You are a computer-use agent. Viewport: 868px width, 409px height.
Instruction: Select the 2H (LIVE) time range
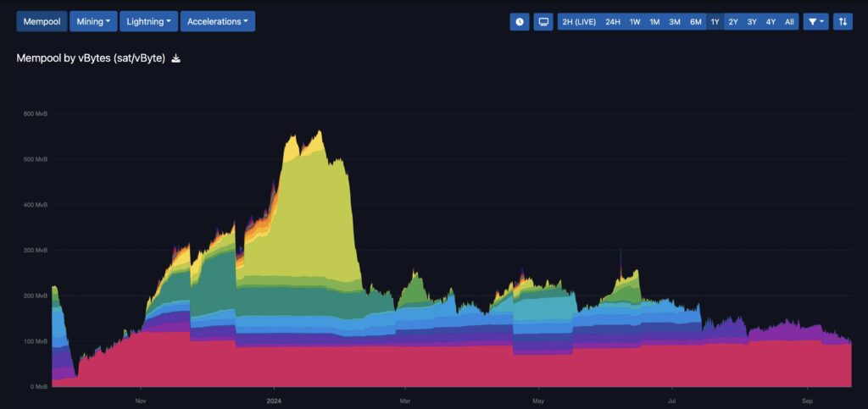579,22
